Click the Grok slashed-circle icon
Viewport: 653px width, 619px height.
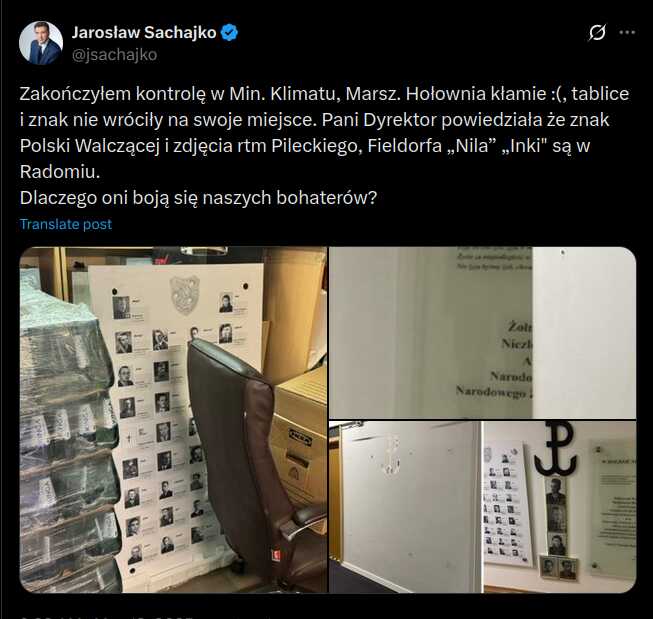click(597, 32)
